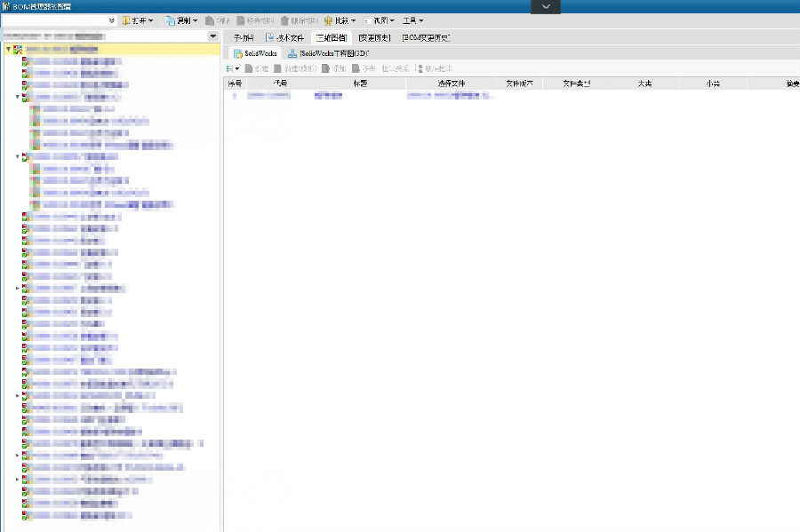Open the tree panel filter dropdown arrow
Viewport: 800px width, 532px height.
212,36
